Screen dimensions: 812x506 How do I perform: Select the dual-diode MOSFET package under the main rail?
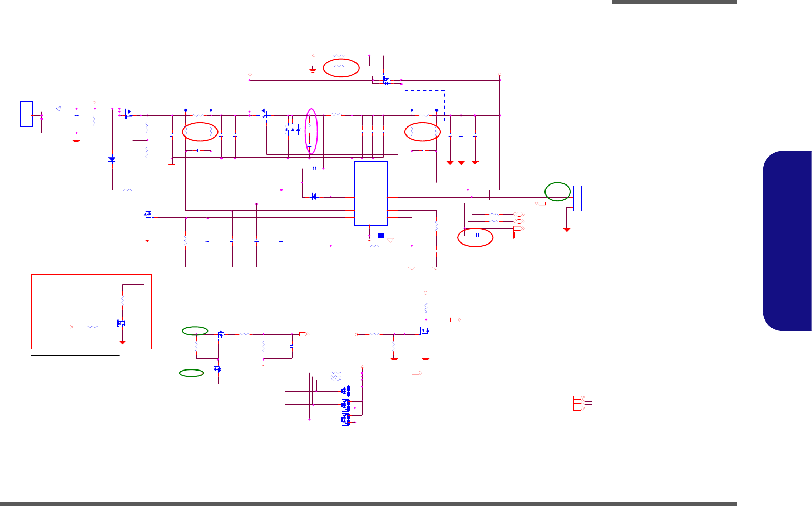[x=292, y=129]
